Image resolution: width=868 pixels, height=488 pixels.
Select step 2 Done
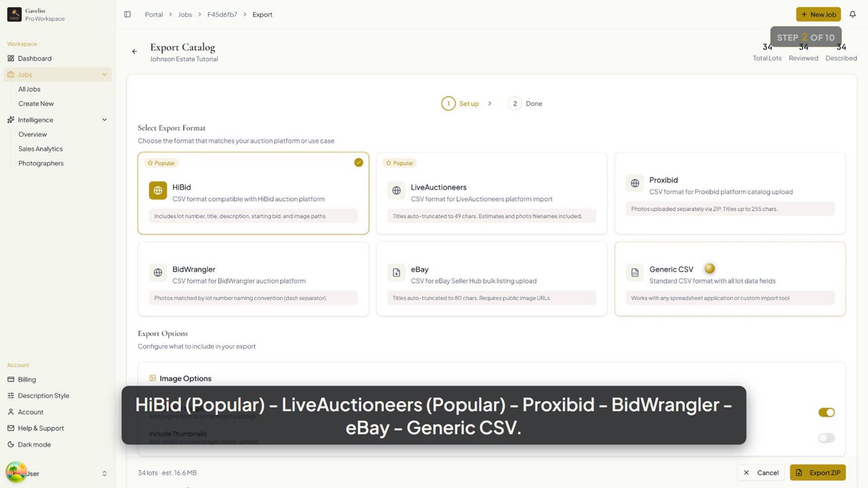click(x=526, y=104)
